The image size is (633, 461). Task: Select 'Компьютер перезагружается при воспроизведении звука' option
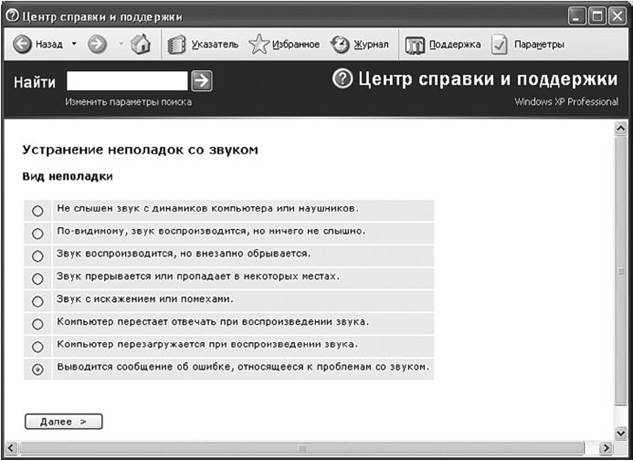click(38, 346)
